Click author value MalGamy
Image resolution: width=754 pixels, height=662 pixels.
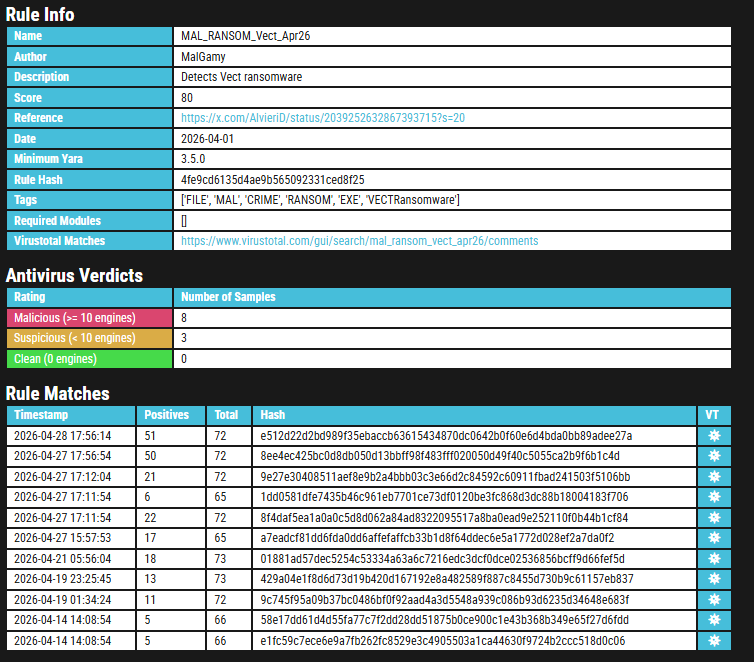(x=203, y=57)
